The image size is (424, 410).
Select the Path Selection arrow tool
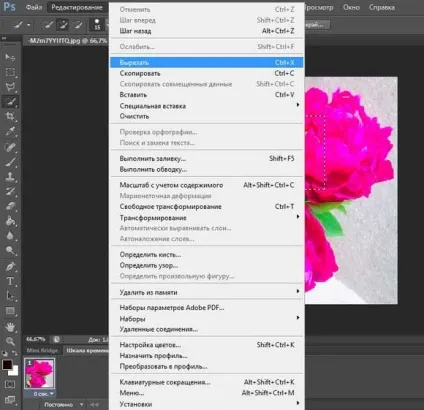click(x=10, y=296)
